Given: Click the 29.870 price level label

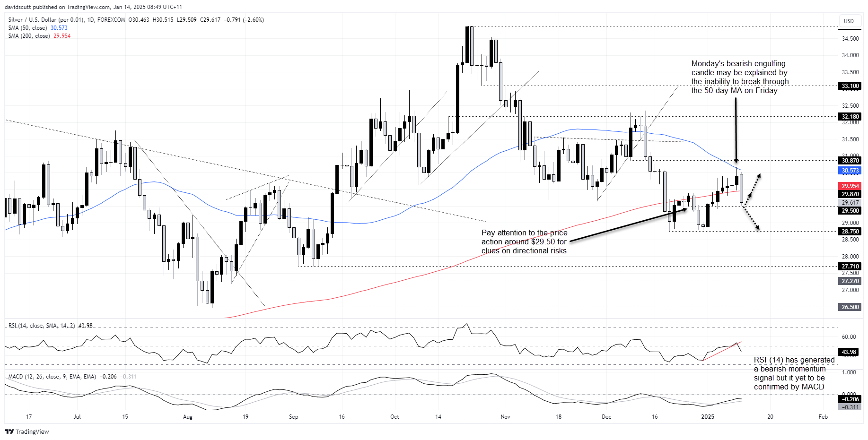Looking at the screenshot, I should pyautogui.click(x=850, y=194).
